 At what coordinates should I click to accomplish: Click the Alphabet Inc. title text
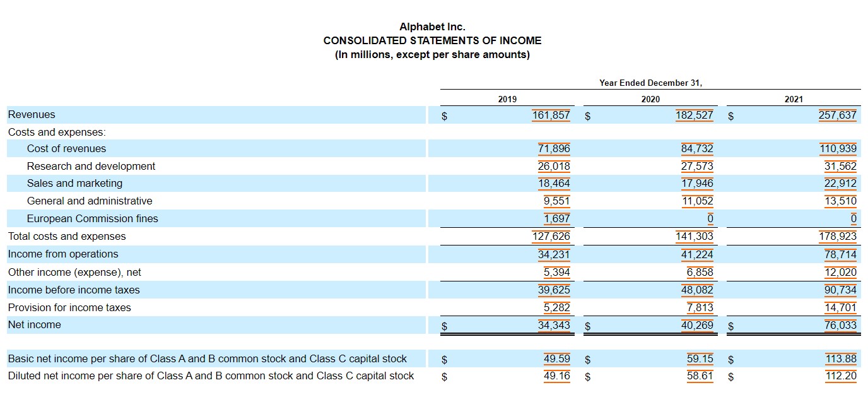click(x=433, y=26)
